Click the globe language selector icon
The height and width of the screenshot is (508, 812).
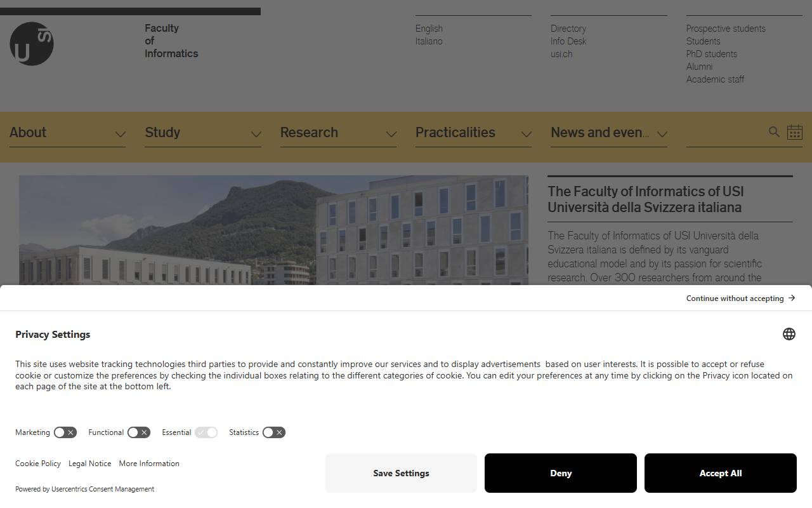pos(789,334)
